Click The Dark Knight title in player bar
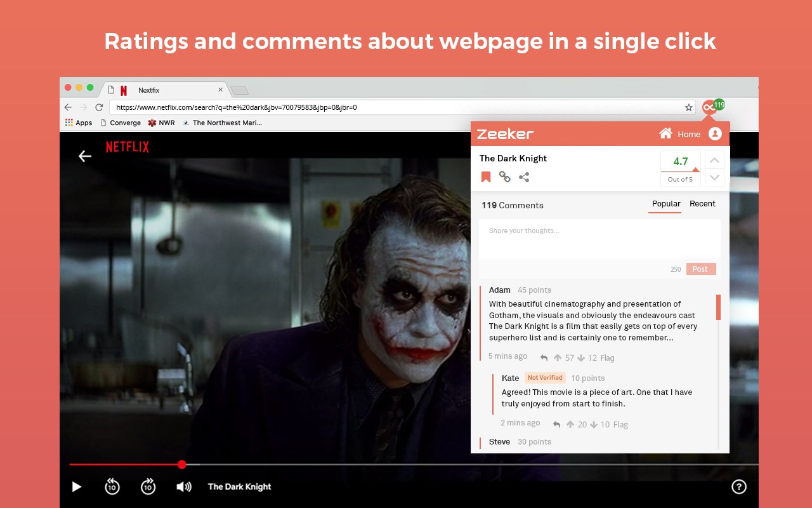This screenshot has height=508, width=812. 240,487
